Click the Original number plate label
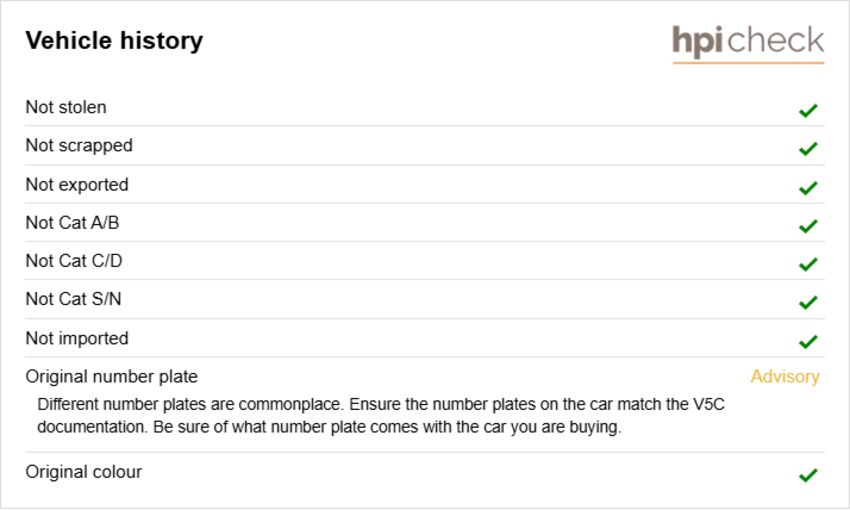The height and width of the screenshot is (510, 850). pos(112,377)
